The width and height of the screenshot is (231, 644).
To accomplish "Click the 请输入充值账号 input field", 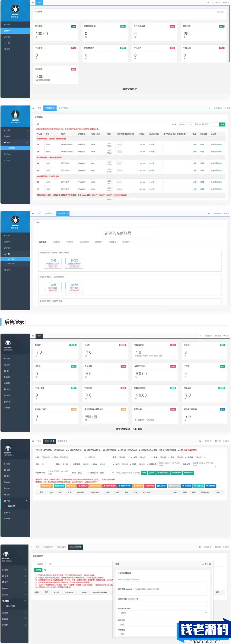I will 130,233.
